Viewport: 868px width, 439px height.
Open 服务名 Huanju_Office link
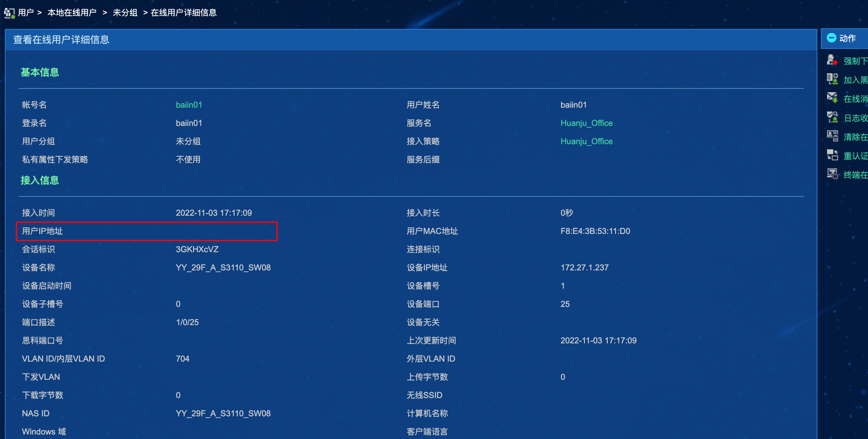pyautogui.click(x=586, y=123)
